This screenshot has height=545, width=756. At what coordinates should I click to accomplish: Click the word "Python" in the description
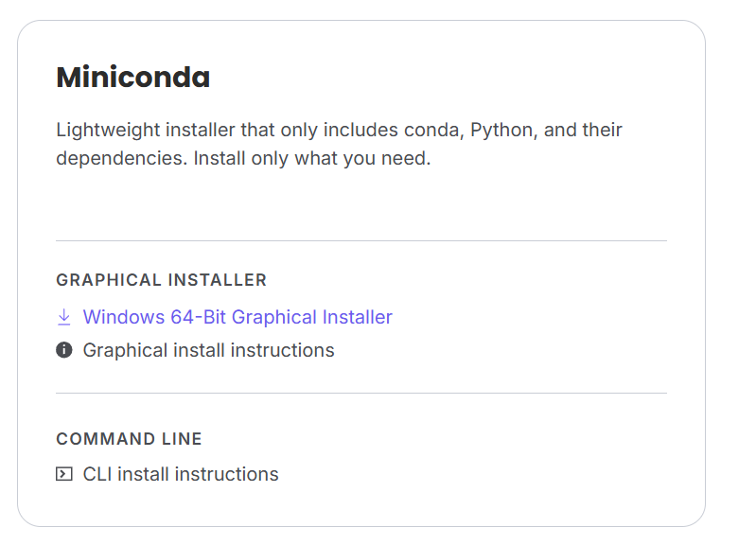[502, 130]
